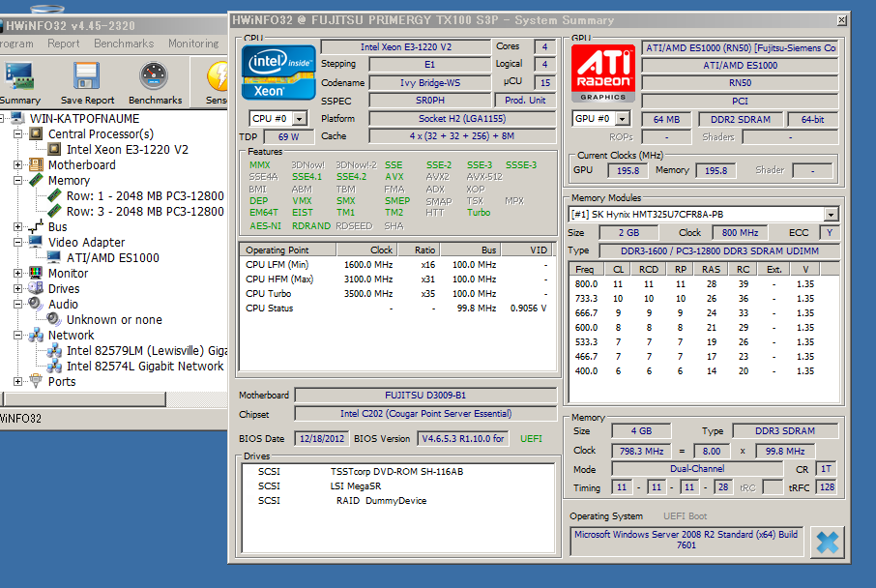
Task: Expand the Motherboard tree node
Action: (17, 165)
